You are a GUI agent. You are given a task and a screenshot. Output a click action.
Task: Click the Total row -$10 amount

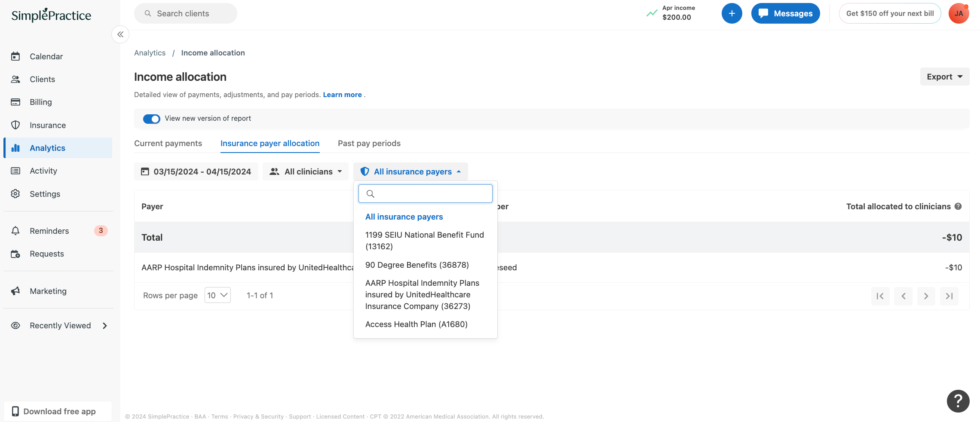(x=952, y=237)
